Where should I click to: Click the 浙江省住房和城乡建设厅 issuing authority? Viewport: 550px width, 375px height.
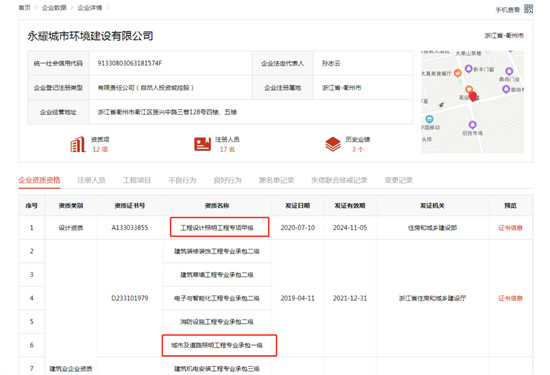click(x=432, y=298)
